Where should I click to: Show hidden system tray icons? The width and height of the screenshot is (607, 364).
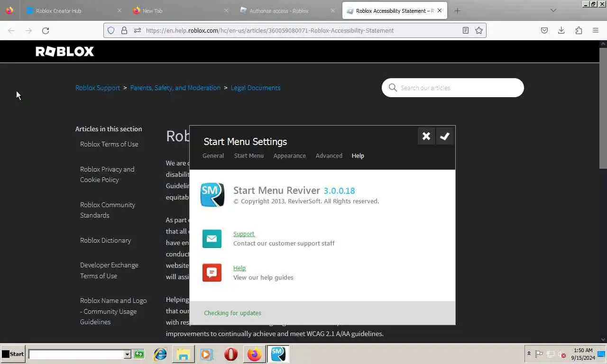pos(529,354)
